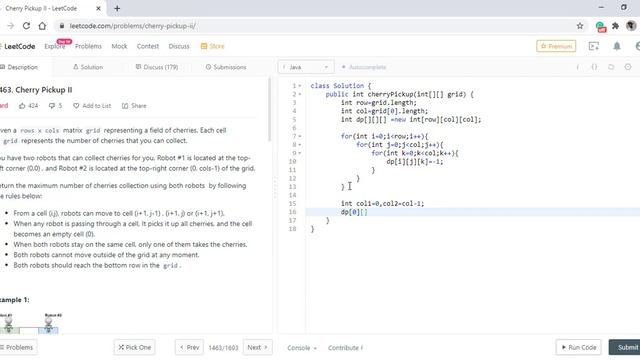Screen dimensions: 640x360
Task: Place cursor on line 16 dp[0][]
Action: (x=354, y=212)
